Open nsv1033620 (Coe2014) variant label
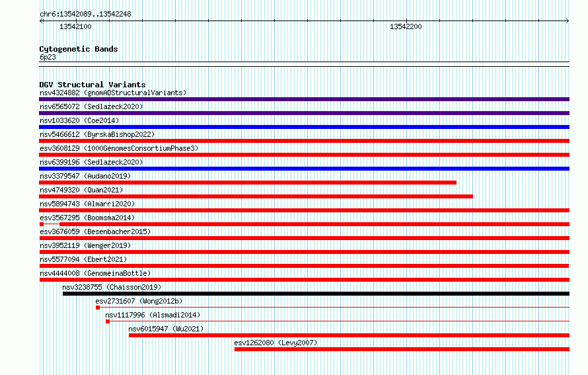This screenshot has width=588, height=375. (x=79, y=120)
